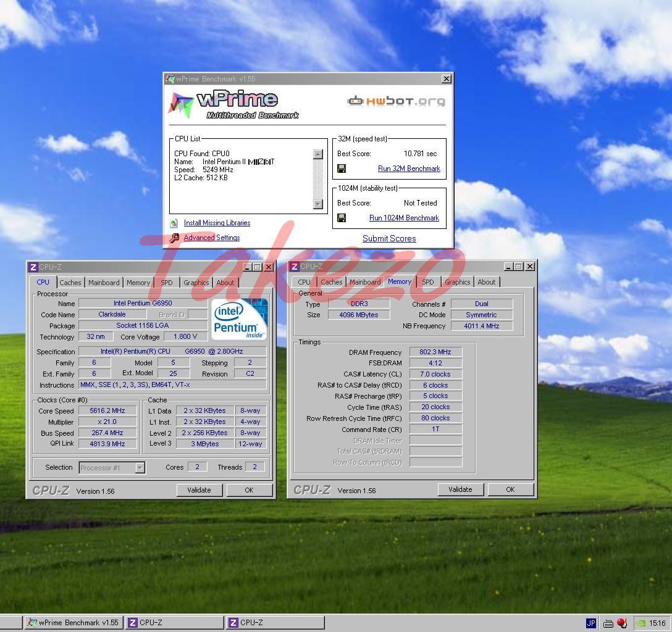The width and height of the screenshot is (672, 632).
Task: Click Validate in right CPU-Z window
Action: pos(461,489)
